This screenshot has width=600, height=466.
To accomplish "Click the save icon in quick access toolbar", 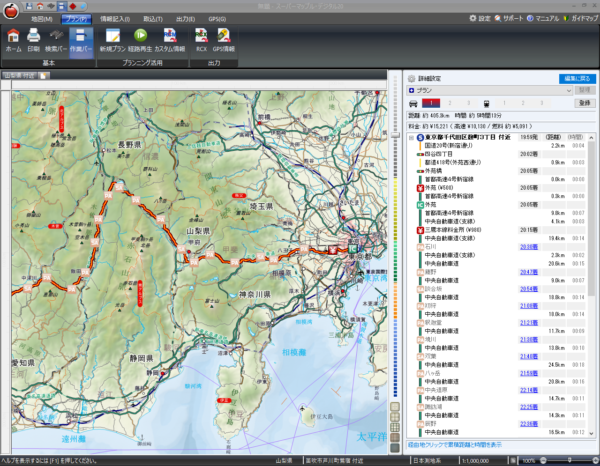I will [29, 6].
